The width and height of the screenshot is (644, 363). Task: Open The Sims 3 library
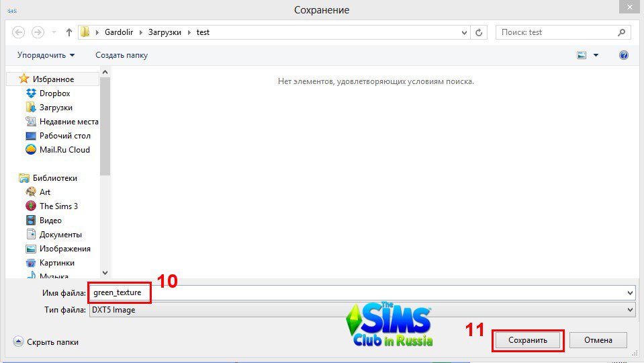click(58, 206)
